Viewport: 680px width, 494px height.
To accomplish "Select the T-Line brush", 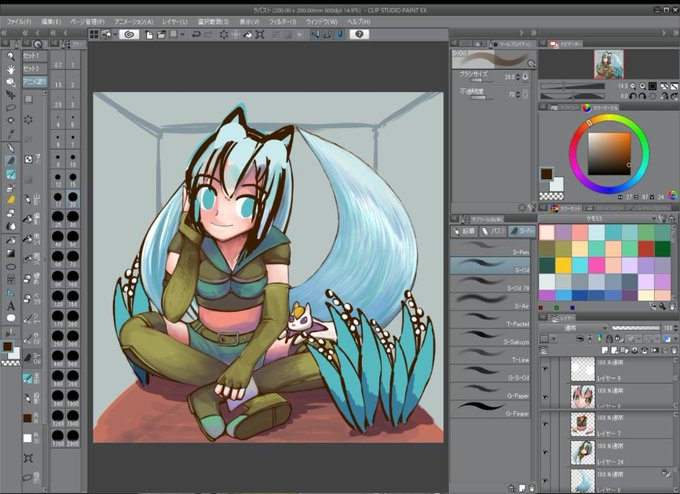I will coord(490,356).
